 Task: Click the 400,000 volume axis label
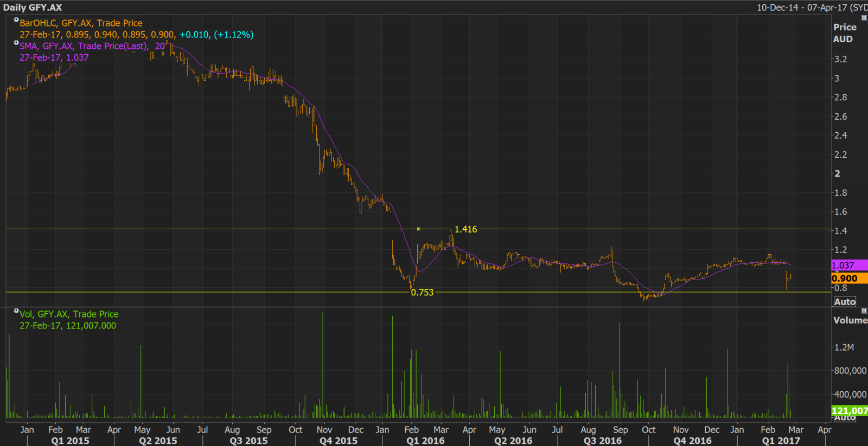point(850,395)
